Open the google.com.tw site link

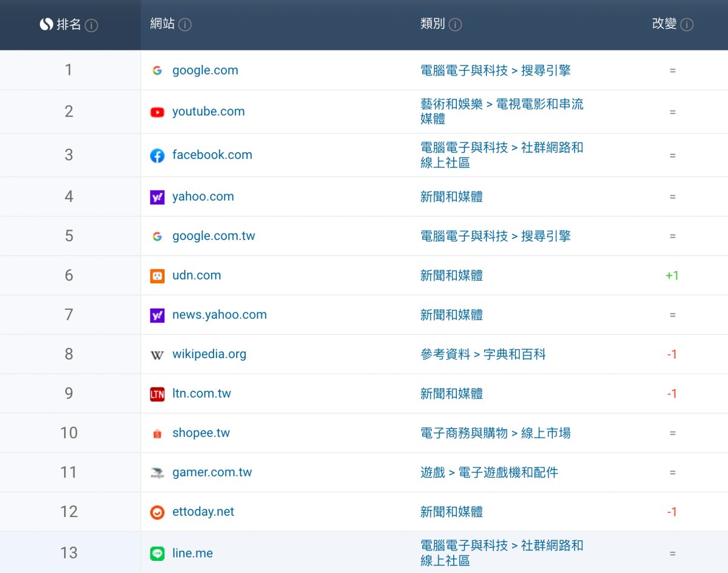214,236
